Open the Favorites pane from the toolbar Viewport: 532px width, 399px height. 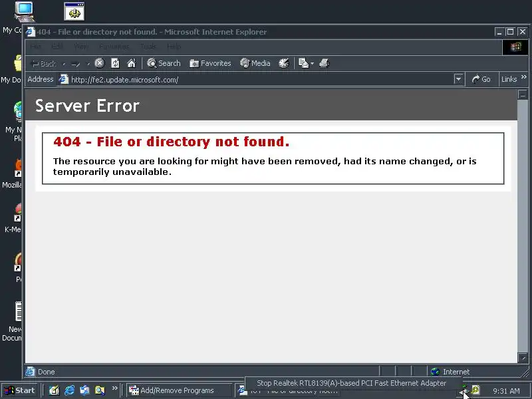pyautogui.click(x=210, y=63)
